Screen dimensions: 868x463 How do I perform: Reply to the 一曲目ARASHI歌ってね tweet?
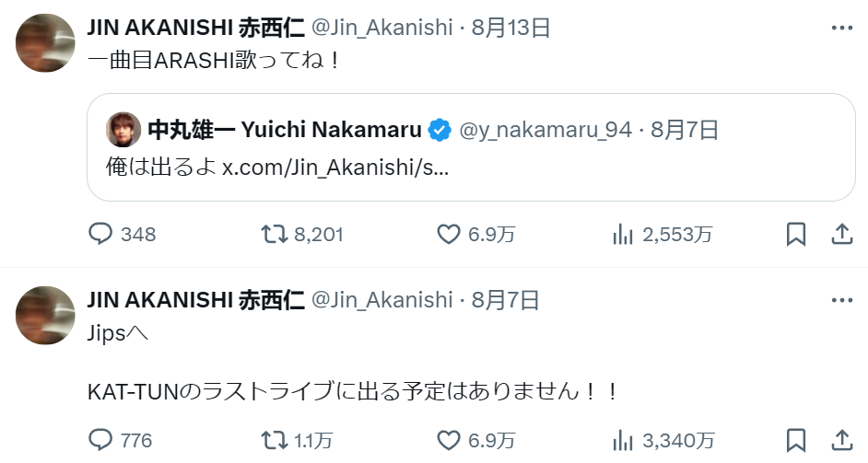tap(100, 235)
